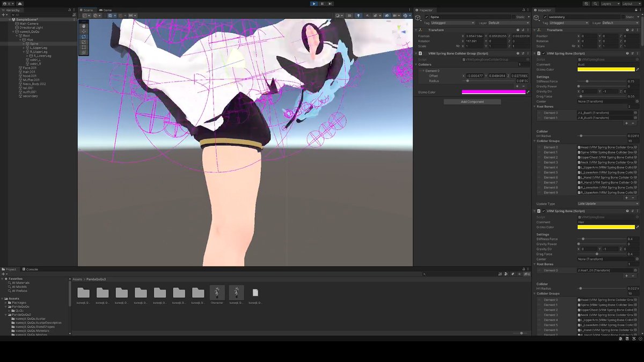Select the left Inspector tab
Viewport: 644px width, 362px height.
[x=425, y=10]
